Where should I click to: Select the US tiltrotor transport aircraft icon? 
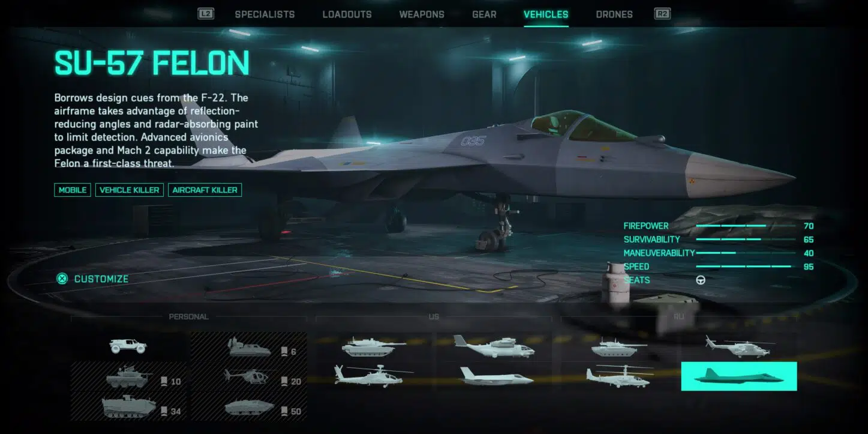494,346
